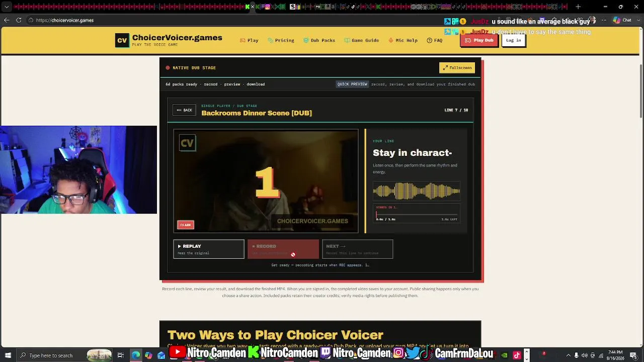Click the "QUICK PREVIEW" label
The width and height of the screenshot is (644, 362).
click(352, 84)
